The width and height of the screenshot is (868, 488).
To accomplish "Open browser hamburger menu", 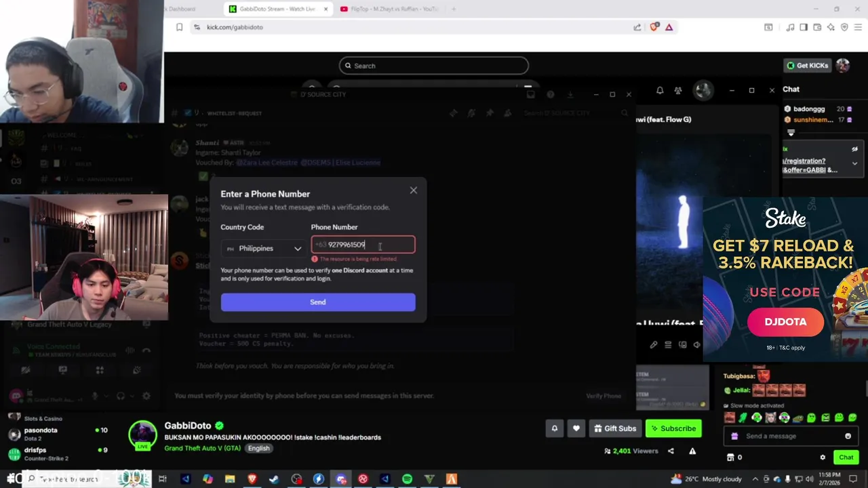I will (858, 27).
